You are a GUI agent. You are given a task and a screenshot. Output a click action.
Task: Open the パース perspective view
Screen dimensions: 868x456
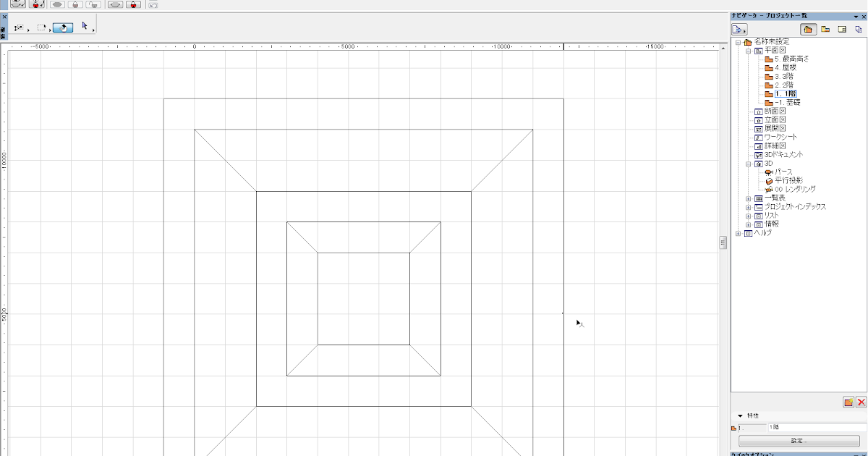click(783, 172)
